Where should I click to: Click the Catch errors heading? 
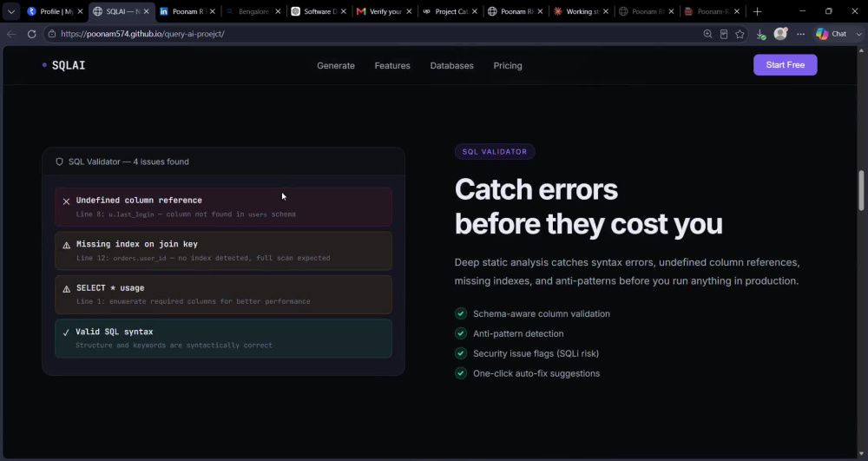[589, 207]
